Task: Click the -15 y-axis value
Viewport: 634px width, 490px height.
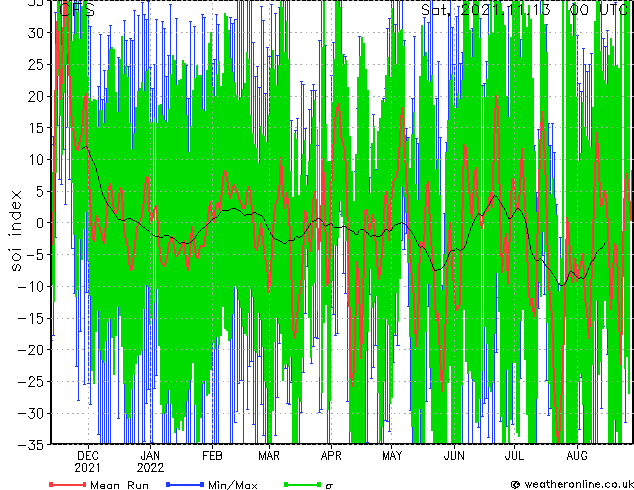Action: tap(31, 319)
